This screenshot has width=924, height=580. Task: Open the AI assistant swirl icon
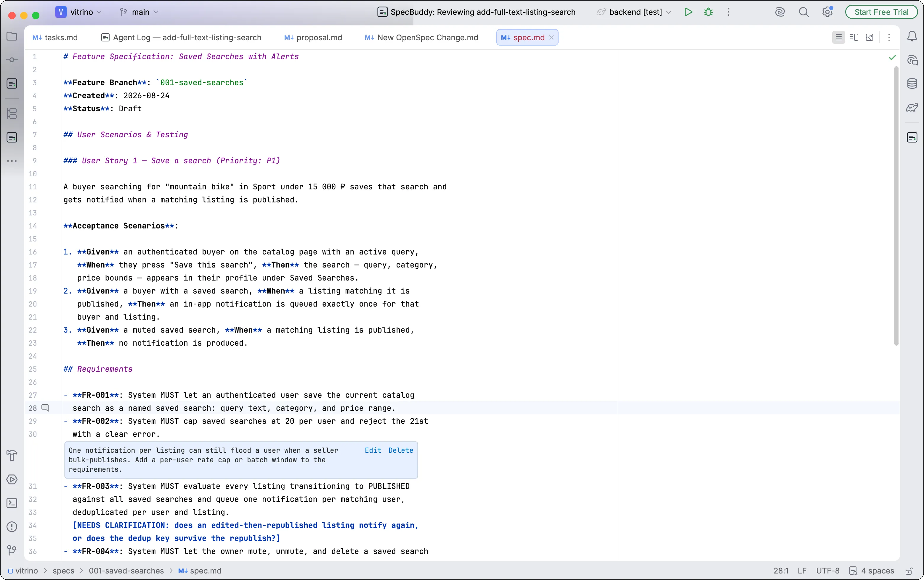(780, 12)
